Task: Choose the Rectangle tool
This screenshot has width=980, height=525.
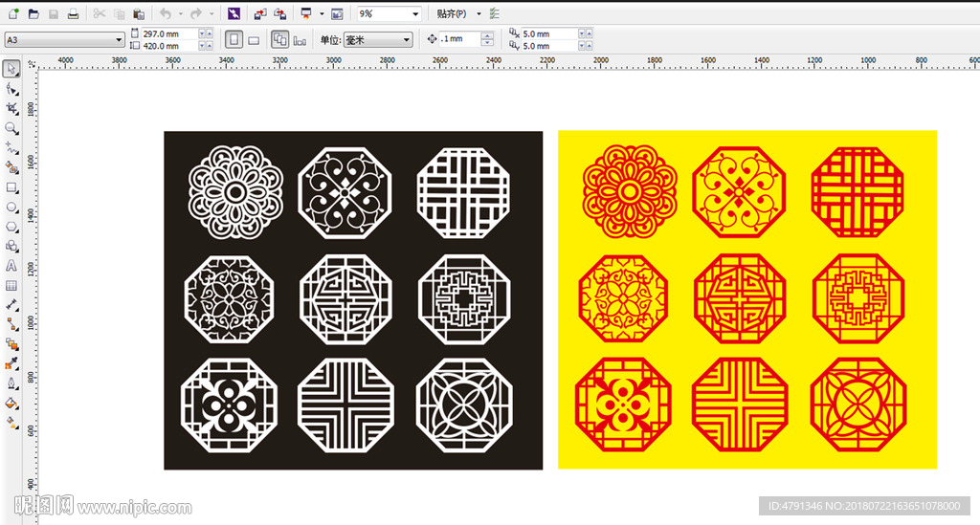Action: (x=11, y=187)
